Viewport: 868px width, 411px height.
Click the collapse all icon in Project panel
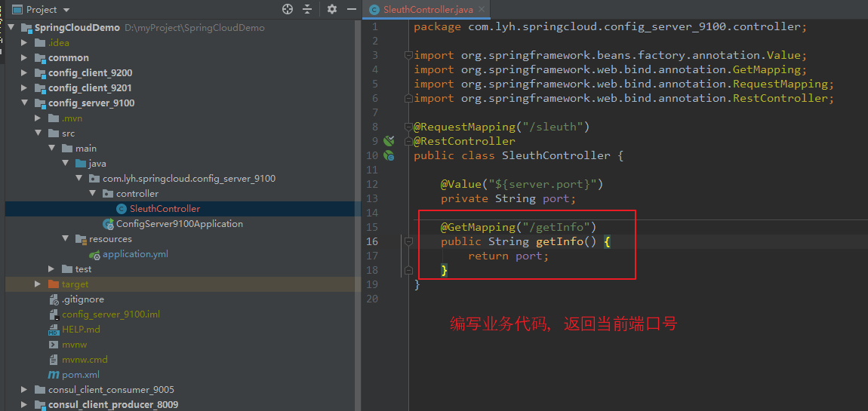pyautogui.click(x=307, y=9)
